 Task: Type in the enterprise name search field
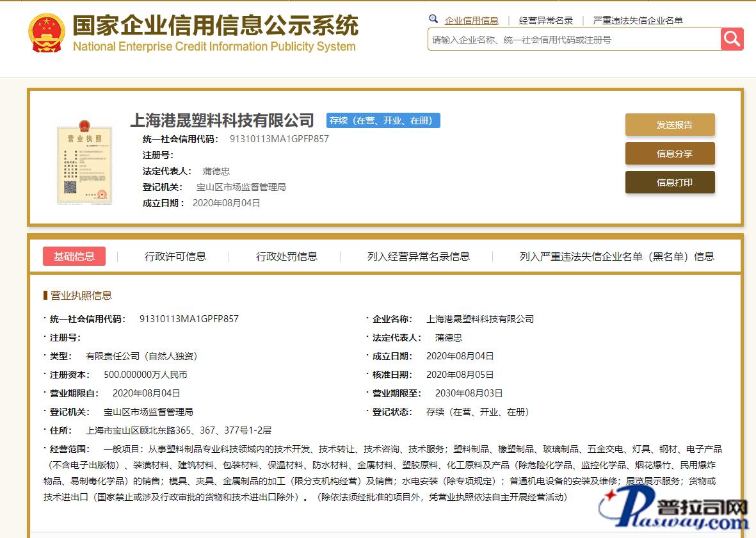pyautogui.click(x=574, y=40)
